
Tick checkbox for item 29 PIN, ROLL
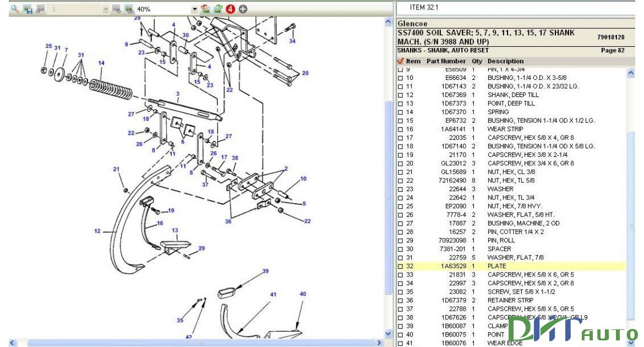401,241
